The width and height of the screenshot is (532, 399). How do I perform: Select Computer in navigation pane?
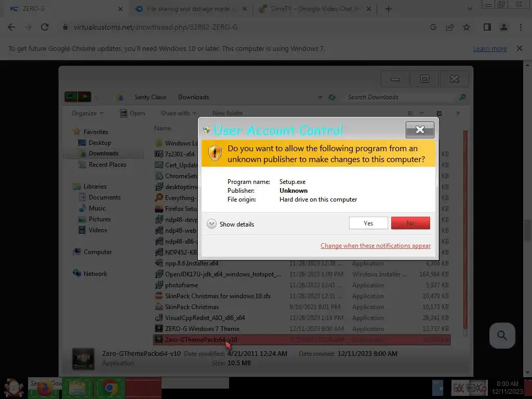point(98,252)
